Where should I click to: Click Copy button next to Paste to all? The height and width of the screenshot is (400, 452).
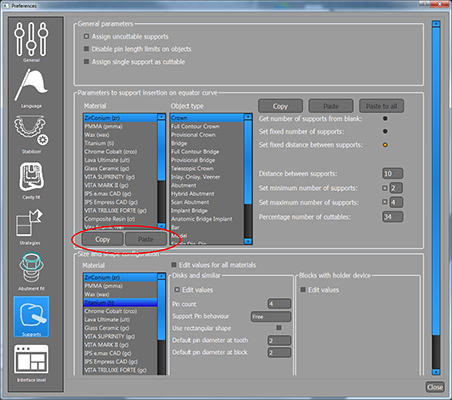280,106
